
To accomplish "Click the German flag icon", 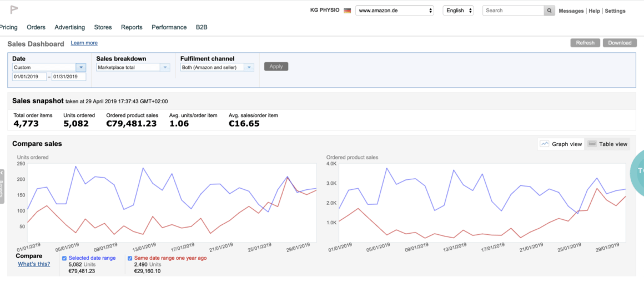I will 347,11.
